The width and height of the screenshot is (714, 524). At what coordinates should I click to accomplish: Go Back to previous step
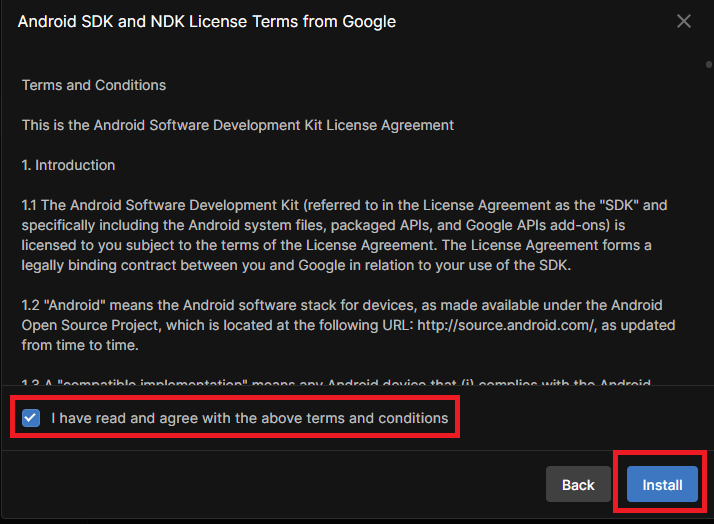point(578,484)
